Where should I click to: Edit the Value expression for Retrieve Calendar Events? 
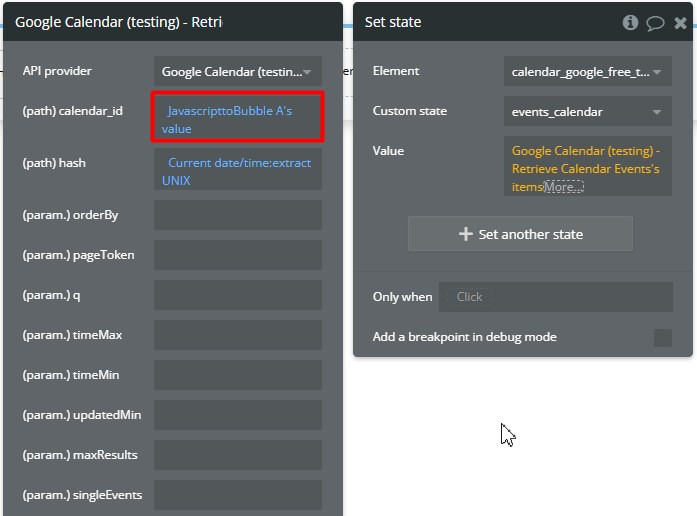[585, 160]
